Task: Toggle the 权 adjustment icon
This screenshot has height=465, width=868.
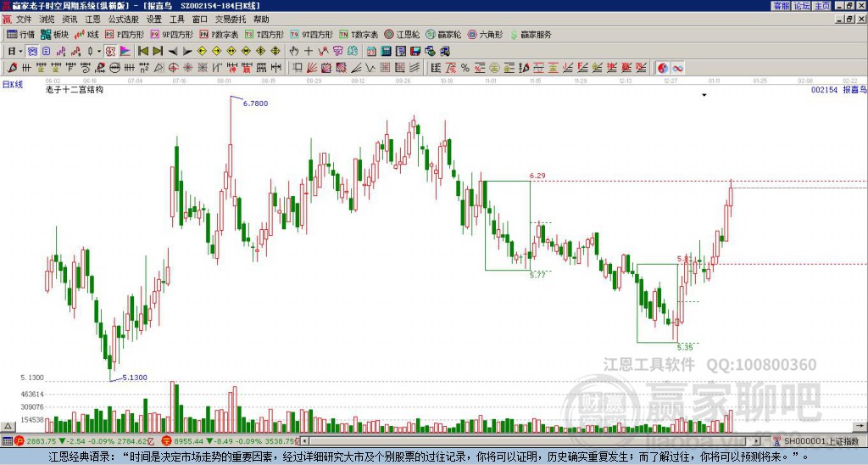Action: [x=110, y=51]
